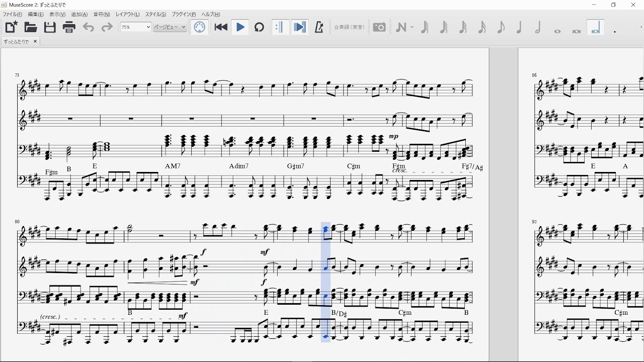
Task: Choose the half note duration
Action: [538, 27]
